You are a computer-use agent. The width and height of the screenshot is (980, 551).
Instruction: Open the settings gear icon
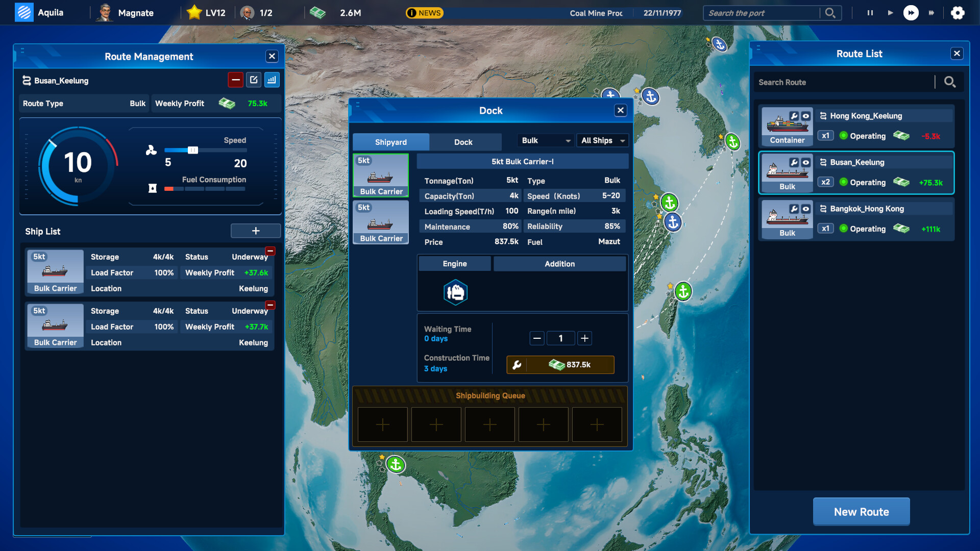[958, 13]
